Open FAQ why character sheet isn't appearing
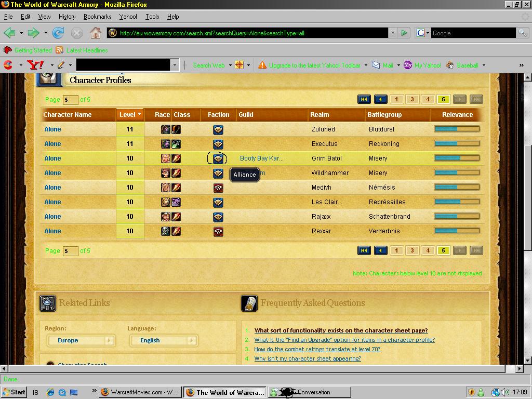This screenshot has height=399, width=532. coord(308,358)
